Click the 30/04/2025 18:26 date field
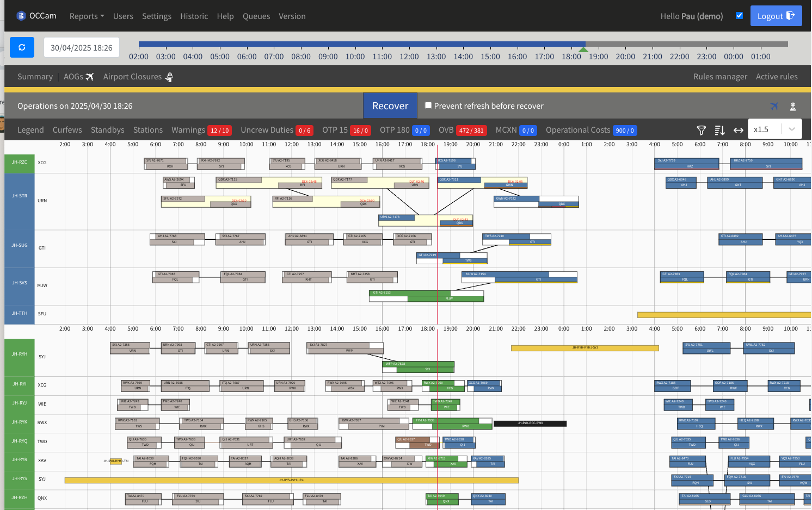Screen dimensions: 812x510 pos(82,47)
